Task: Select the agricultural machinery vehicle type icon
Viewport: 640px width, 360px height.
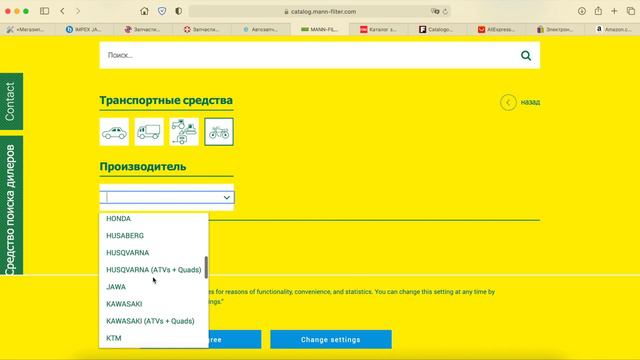Action: tap(184, 132)
